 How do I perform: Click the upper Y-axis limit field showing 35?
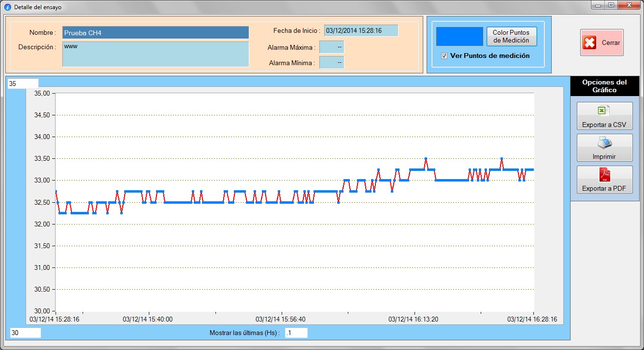[23, 84]
